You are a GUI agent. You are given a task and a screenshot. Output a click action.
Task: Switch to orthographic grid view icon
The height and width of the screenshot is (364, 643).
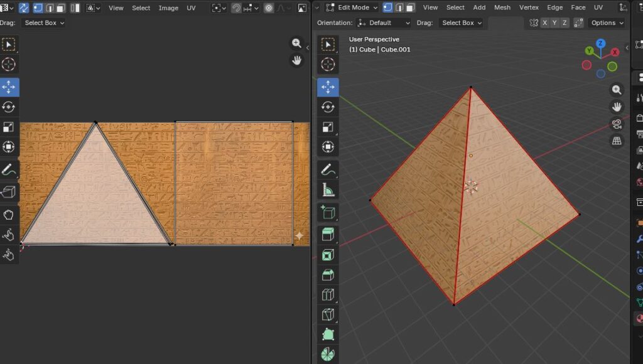tap(617, 141)
